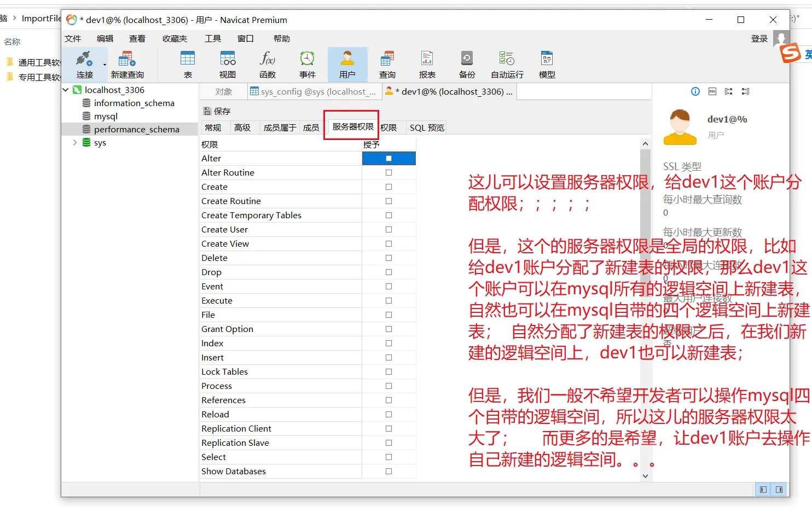Check the Create User privilege box
Image resolution: width=812 pixels, height=512 pixels.
(388, 230)
